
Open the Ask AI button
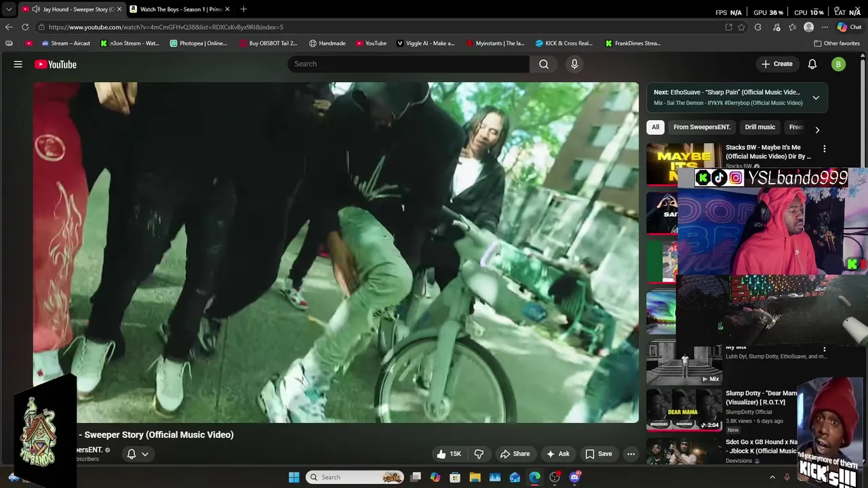click(x=557, y=454)
